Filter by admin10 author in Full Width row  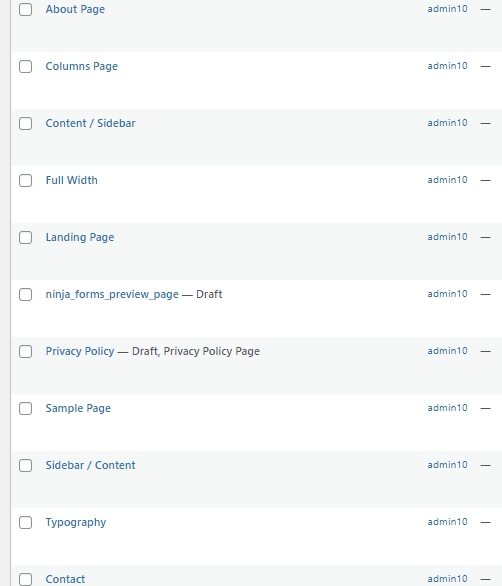click(447, 180)
